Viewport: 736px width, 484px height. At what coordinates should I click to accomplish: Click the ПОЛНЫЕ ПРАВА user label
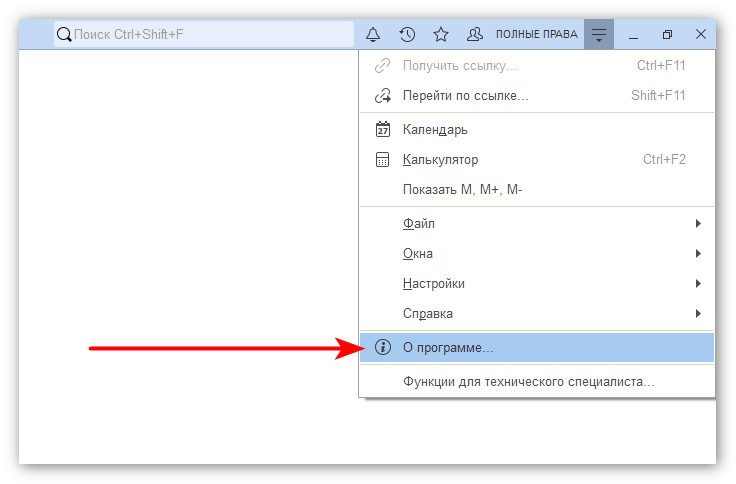click(x=536, y=34)
